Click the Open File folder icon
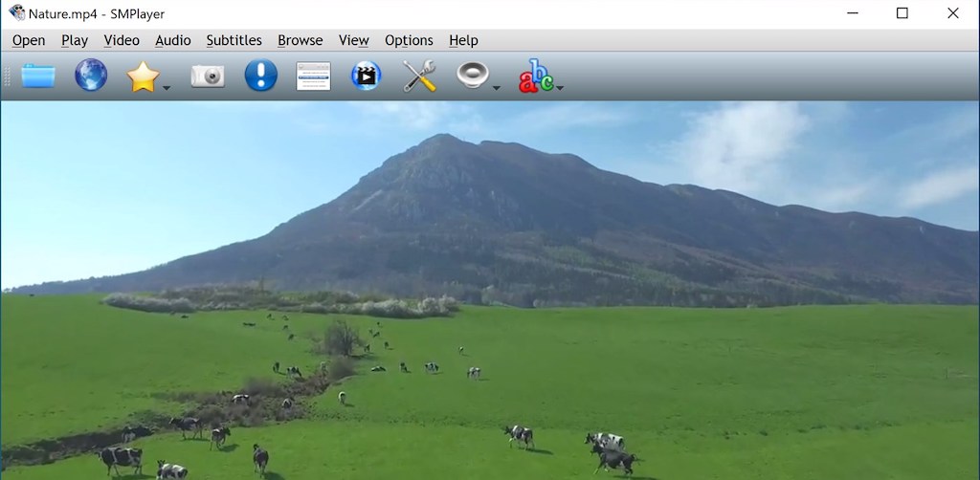 pos(38,76)
